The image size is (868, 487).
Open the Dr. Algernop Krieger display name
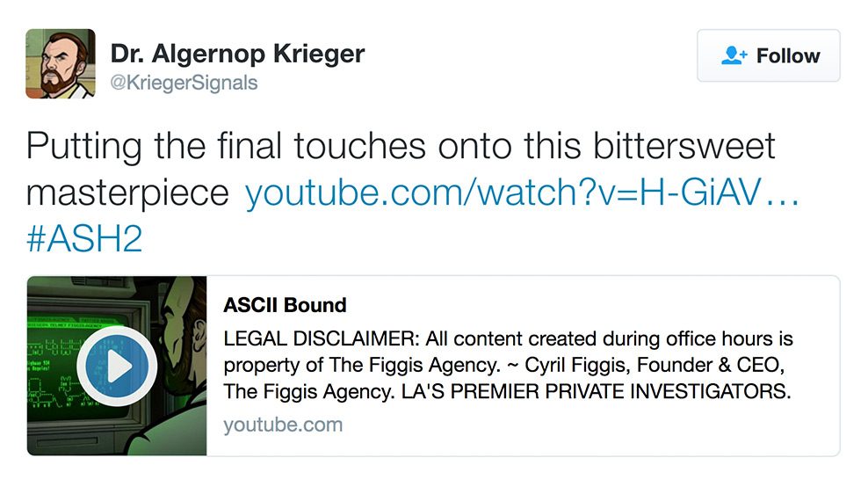[237, 54]
